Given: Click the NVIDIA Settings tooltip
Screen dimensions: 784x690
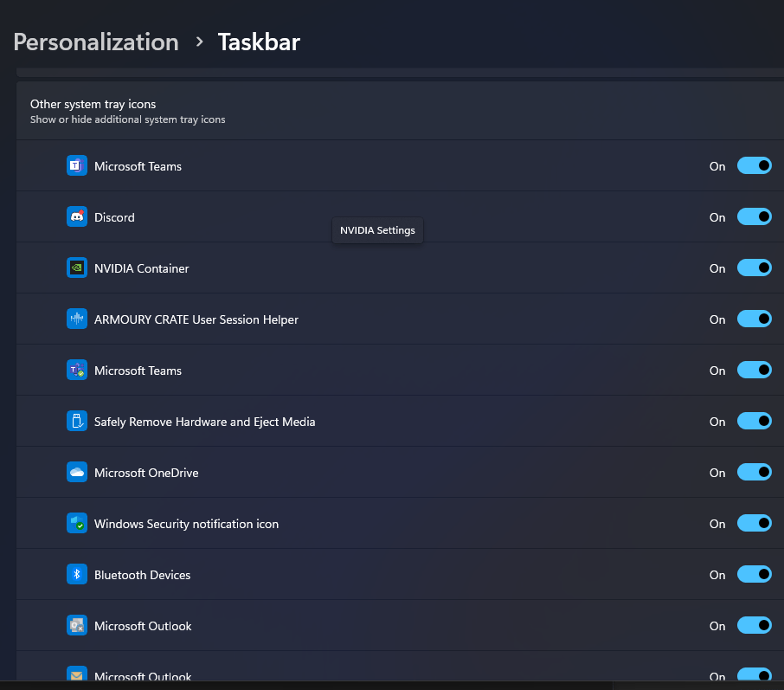Looking at the screenshot, I should click(x=377, y=230).
